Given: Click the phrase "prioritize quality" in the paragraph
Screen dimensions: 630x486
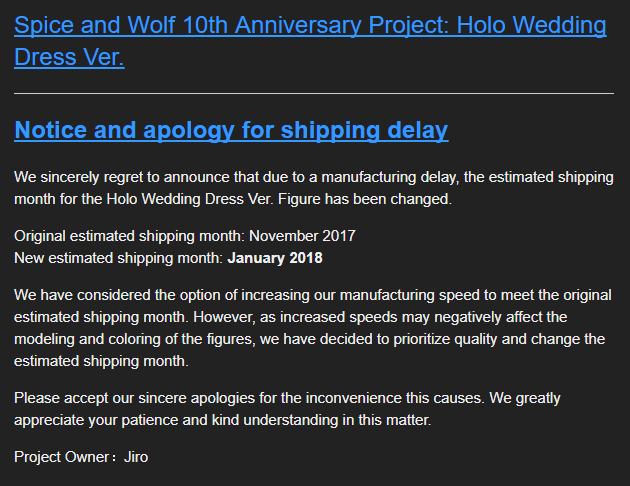Looking at the screenshot, I should pos(445,339).
